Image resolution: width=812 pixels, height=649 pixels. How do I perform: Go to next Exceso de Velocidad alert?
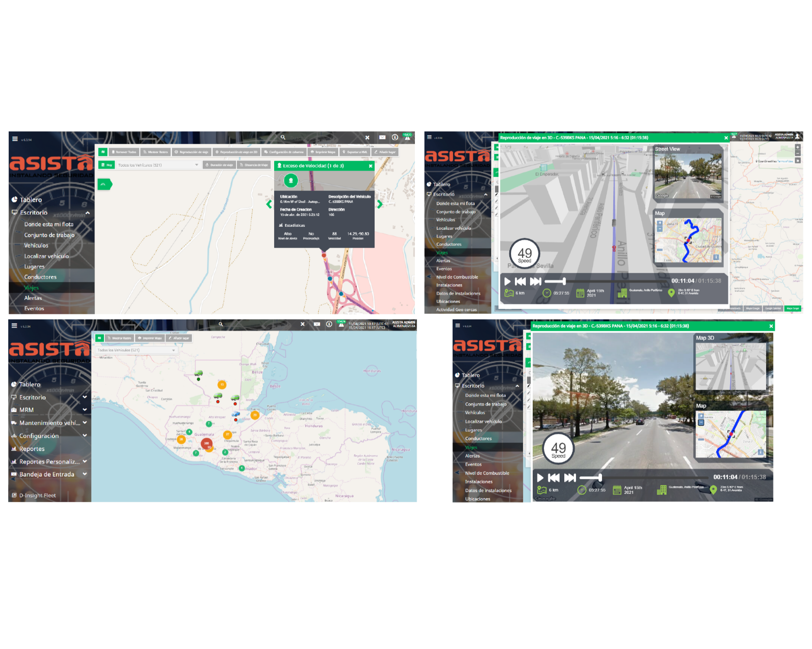click(380, 204)
